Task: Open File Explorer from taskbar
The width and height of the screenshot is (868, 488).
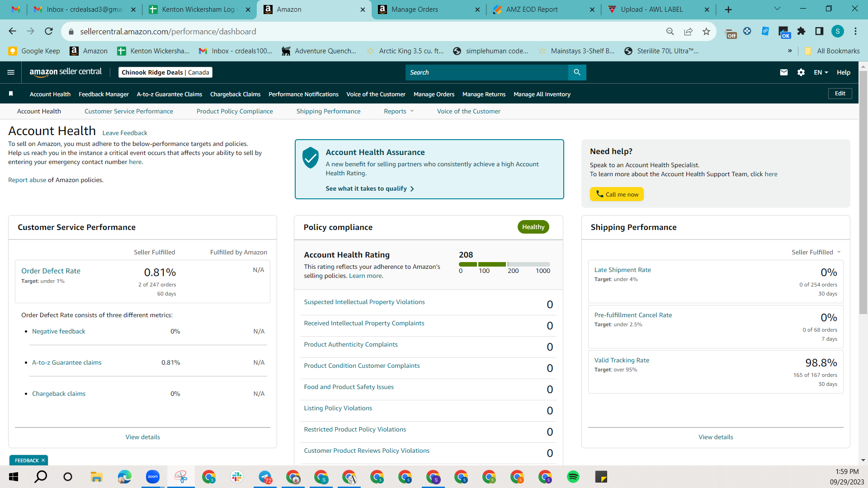Action: pos(96,477)
